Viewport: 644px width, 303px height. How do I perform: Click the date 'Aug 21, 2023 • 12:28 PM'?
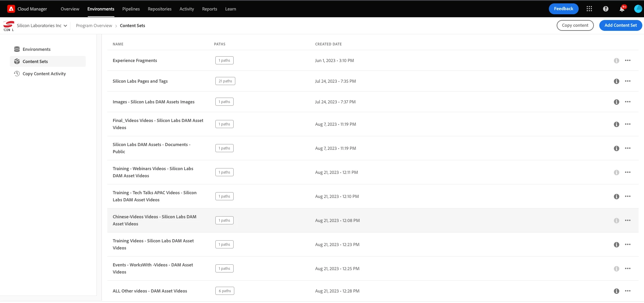337,291
